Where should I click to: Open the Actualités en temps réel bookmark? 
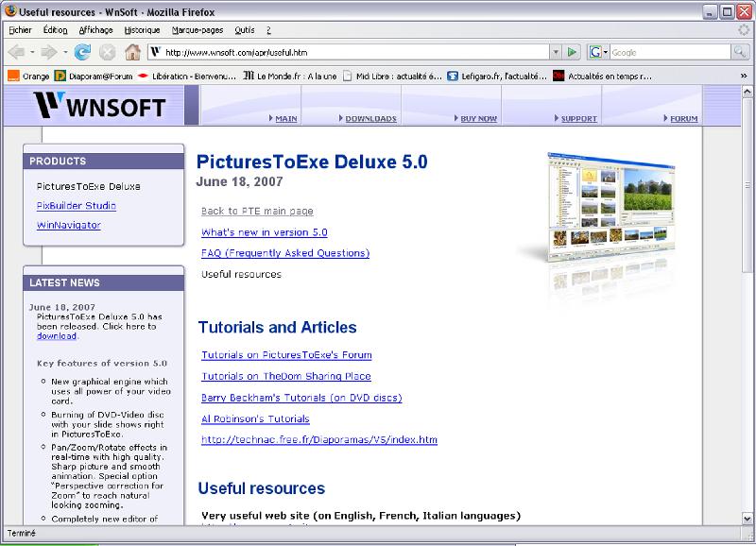pyautogui.click(x=602, y=77)
